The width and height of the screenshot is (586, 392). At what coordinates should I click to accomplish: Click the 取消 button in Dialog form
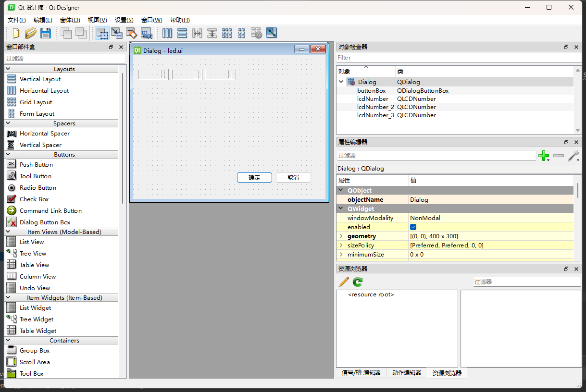[293, 178]
